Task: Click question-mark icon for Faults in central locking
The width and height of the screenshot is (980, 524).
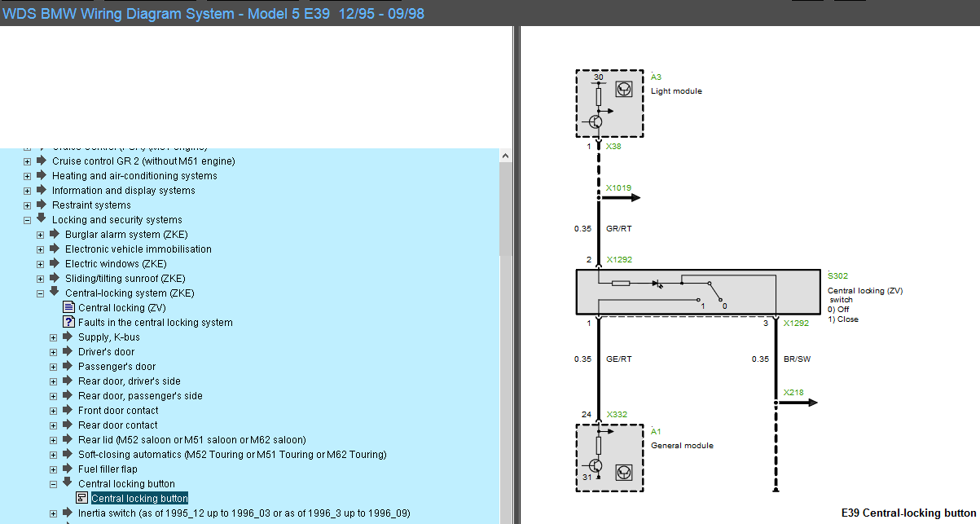Action: [x=68, y=322]
